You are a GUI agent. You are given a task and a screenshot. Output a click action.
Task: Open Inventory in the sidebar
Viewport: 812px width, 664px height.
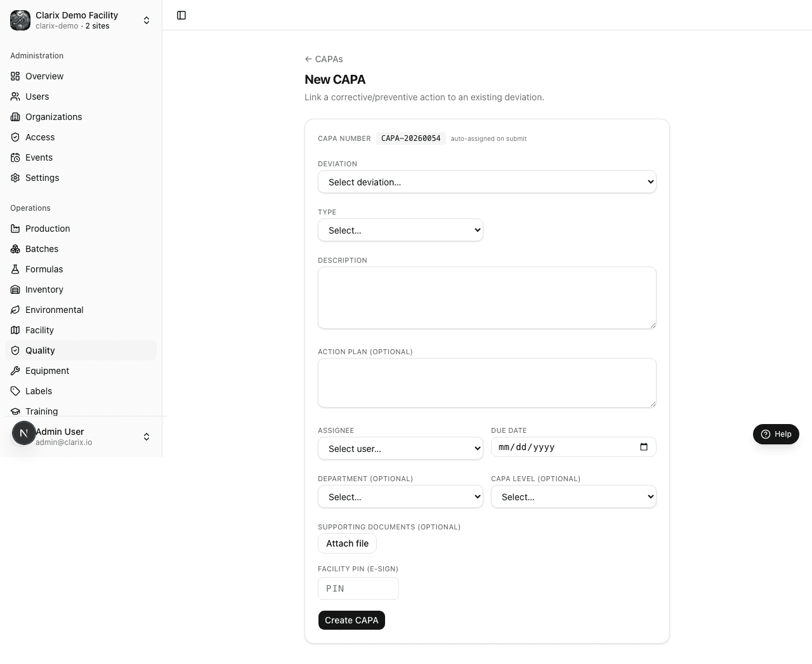pyautogui.click(x=81, y=289)
